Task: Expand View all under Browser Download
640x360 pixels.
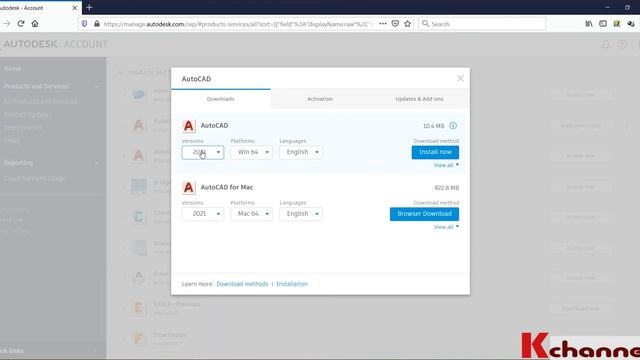Action: (x=446, y=227)
